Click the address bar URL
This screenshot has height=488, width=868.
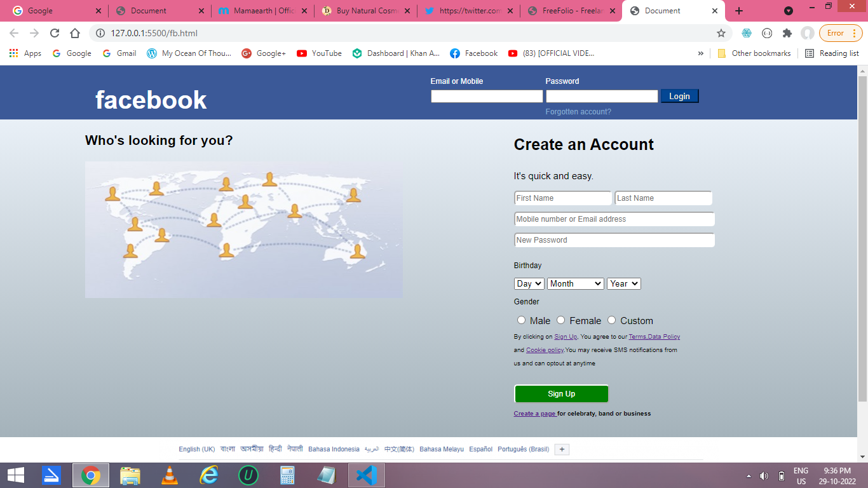pyautogui.click(x=154, y=33)
